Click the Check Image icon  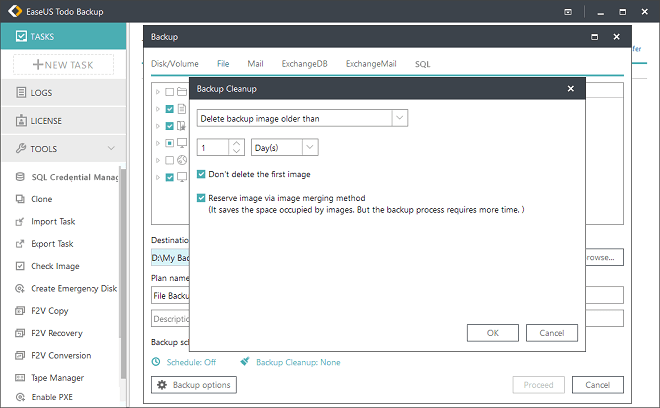pyautogui.click(x=20, y=266)
